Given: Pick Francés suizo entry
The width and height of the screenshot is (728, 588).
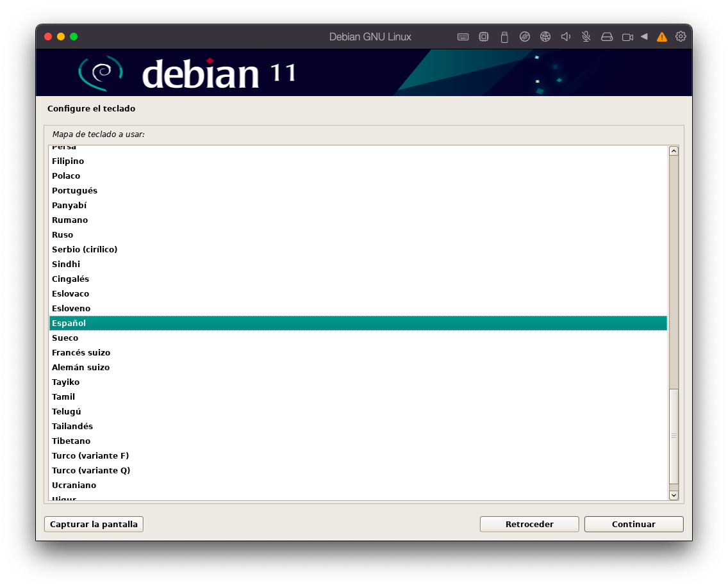Looking at the screenshot, I should [358, 353].
